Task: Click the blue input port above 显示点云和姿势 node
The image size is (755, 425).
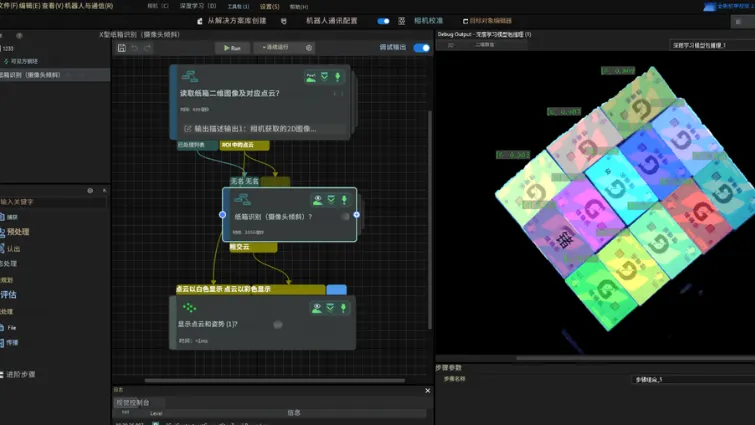Action: click(337, 289)
